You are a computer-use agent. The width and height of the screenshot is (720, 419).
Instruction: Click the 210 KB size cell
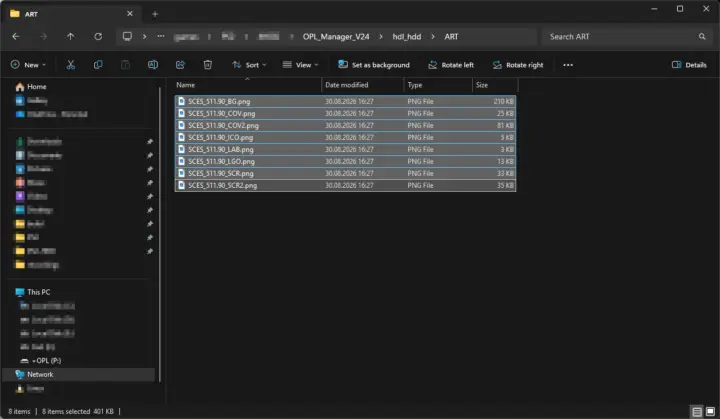coord(503,101)
